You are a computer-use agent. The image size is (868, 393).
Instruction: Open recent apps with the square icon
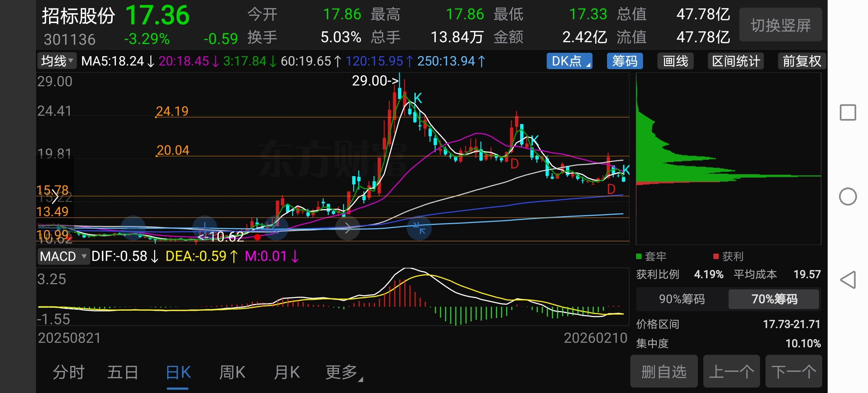[x=848, y=112]
